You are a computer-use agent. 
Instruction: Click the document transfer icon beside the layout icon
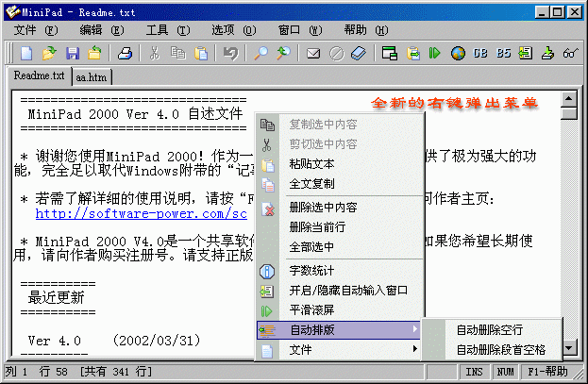(x=412, y=53)
